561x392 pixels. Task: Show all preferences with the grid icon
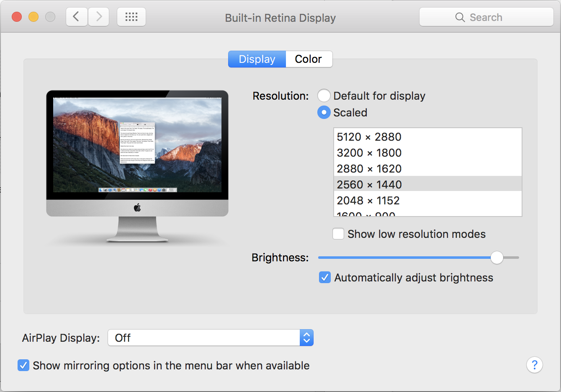pyautogui.click(x=131, y=17)
